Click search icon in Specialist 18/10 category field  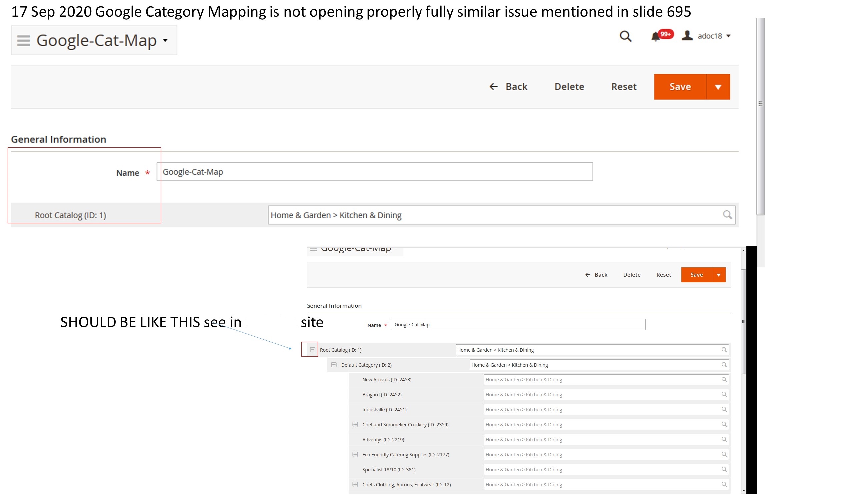(x=724, y=469)
